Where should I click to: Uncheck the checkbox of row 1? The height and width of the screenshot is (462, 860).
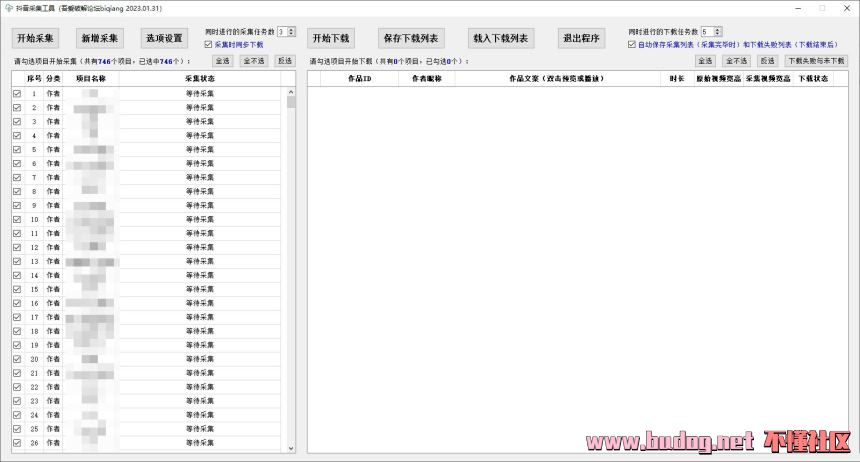click(x=17, y=94)
